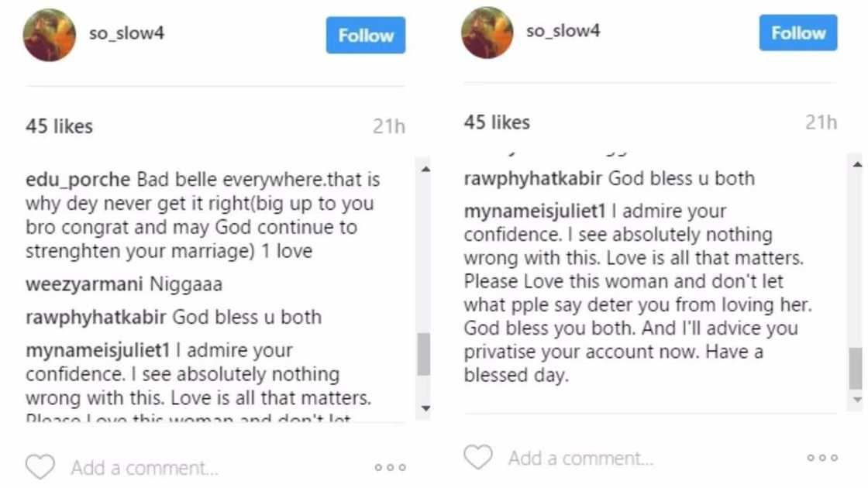Open edu_porche commenter profile
The height and width of the screenshot is (488, 868).
(x=78, y=180)
